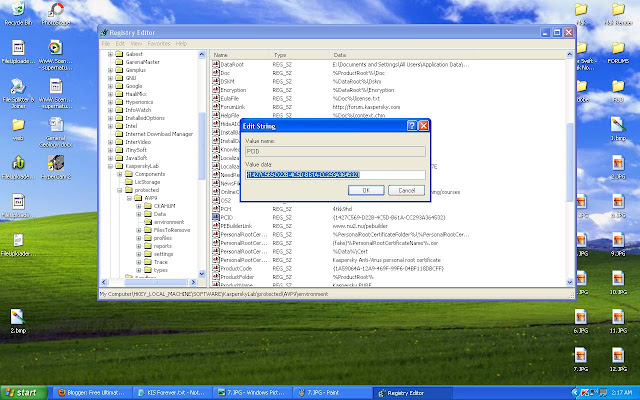Select the Doc string value icon

click(x=216, y=73)
